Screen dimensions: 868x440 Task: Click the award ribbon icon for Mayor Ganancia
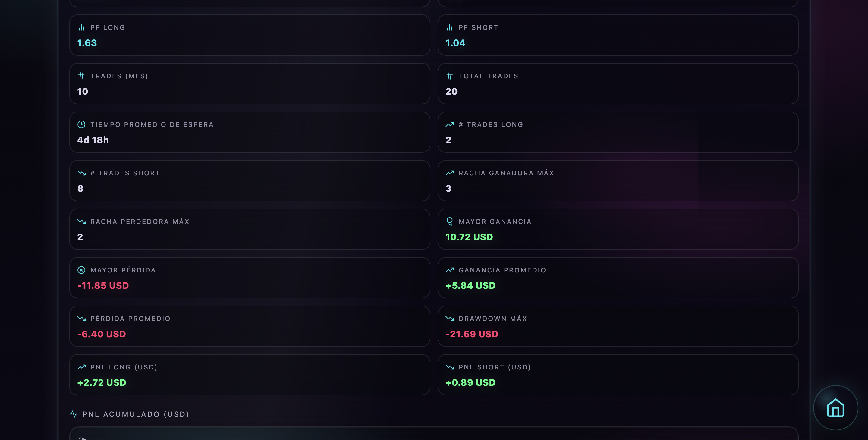[x=449, y=221]
